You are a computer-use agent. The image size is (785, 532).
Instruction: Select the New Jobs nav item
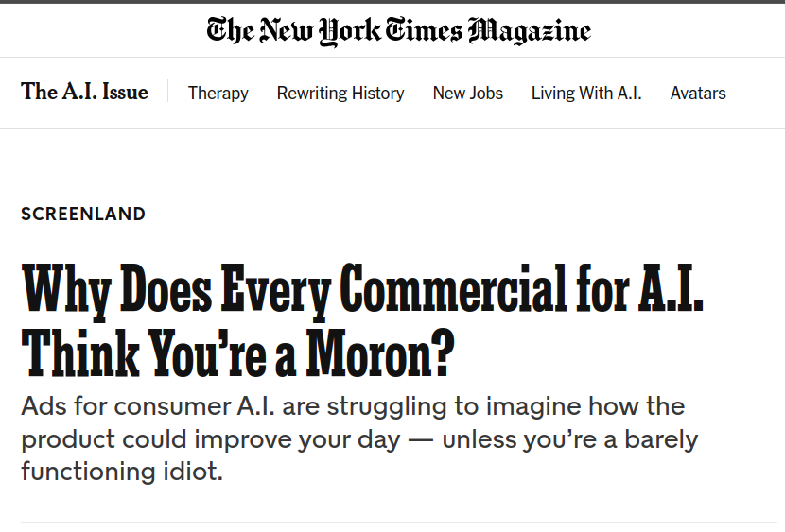[467, 93]
